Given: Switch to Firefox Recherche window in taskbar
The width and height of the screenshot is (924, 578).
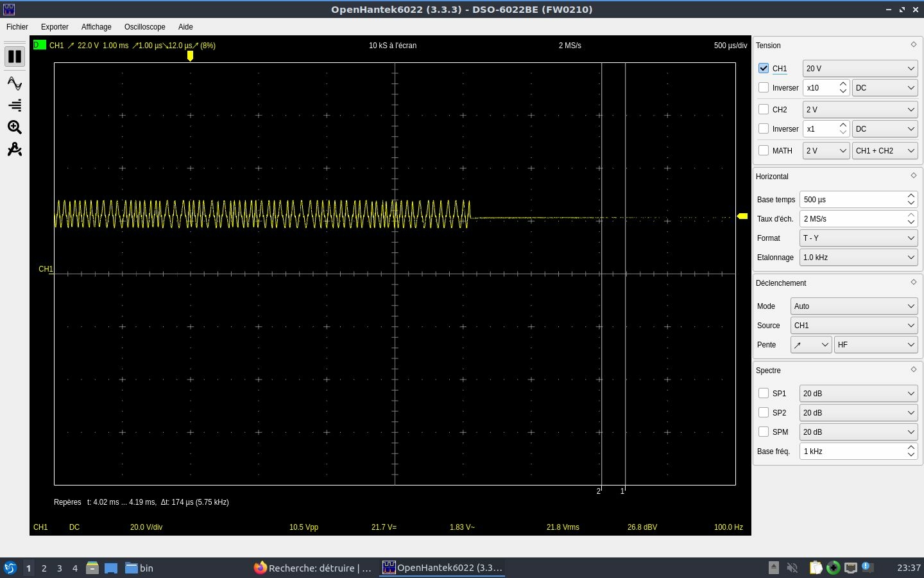Looking at the screenshot, I should coord(312,568).
